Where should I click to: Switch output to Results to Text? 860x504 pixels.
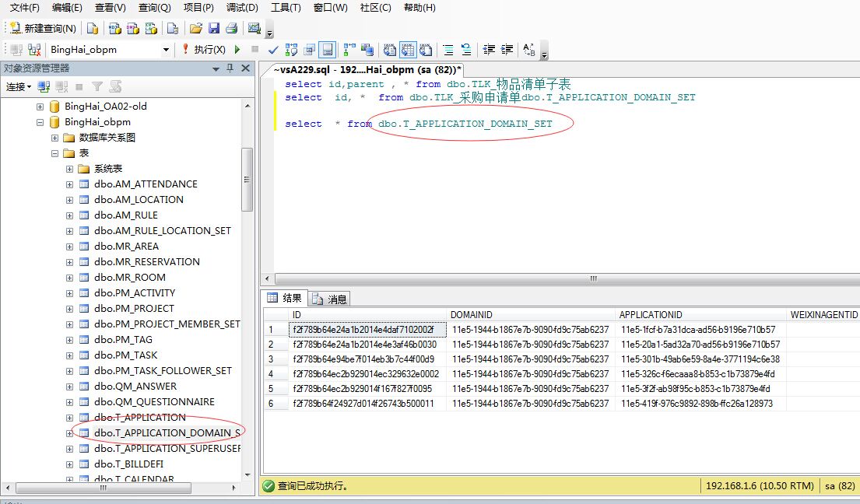click(x=389, y=50)
